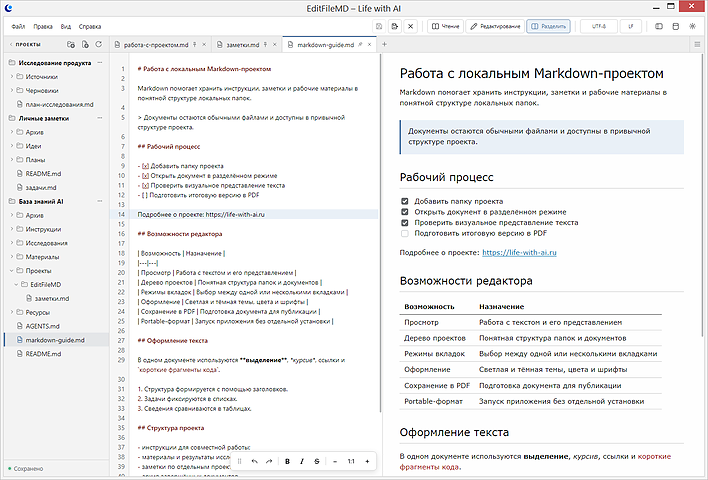Screen dimensions: 708x480
Task: Expand the Ресурсы folder
Action: (12, 312)
